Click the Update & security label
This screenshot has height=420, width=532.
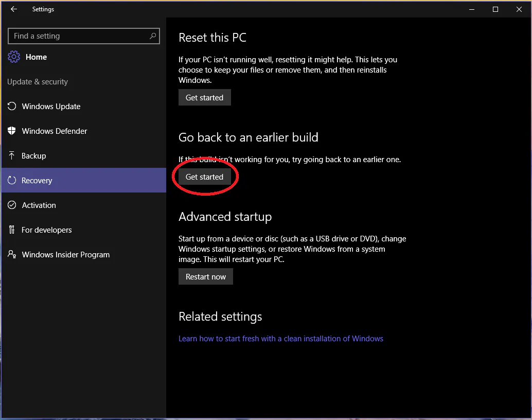point(38,82)
